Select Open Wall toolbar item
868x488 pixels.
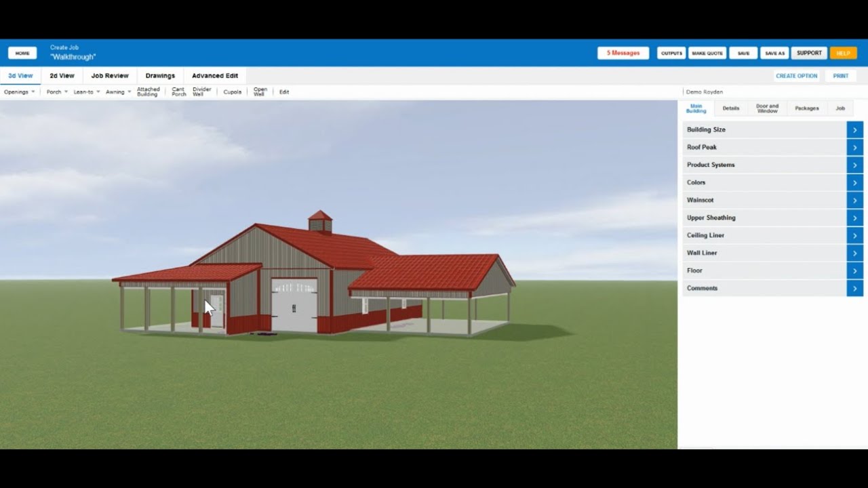tap(260, 91)
